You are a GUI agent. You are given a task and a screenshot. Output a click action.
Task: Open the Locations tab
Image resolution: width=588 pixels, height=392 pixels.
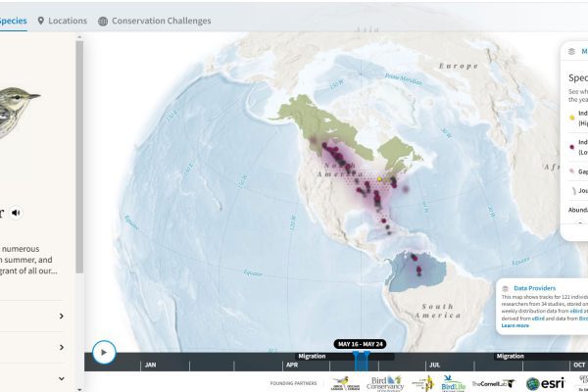point(62,21)
